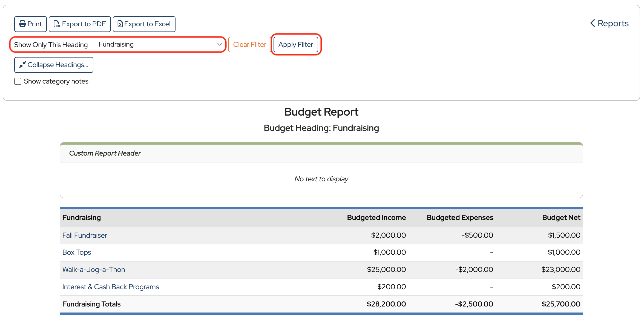Open the Walk-a-Jog-a-Thon category link
This screenshot has width=644, height=321.
pos(94,270)
